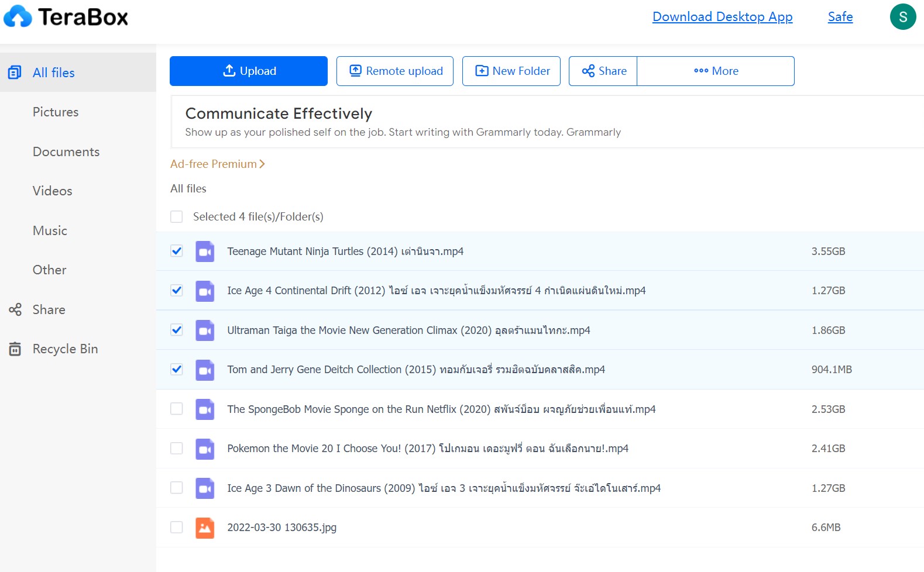
Task: Open the file Teenage Mutant Ninja Turtles (2014)
Action: pyautogui.click(x=345, y=251)
